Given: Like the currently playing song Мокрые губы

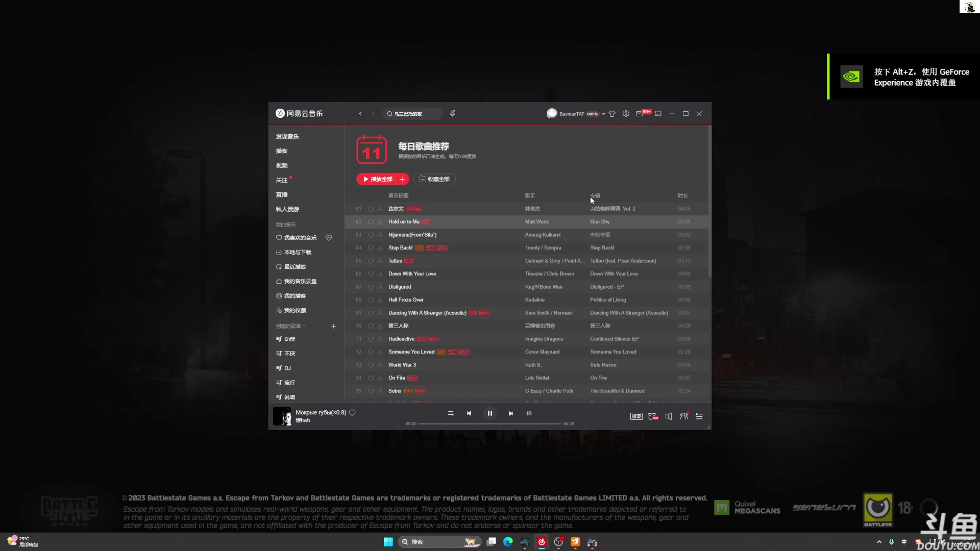Looking at the screenshot, I should 352,413.
